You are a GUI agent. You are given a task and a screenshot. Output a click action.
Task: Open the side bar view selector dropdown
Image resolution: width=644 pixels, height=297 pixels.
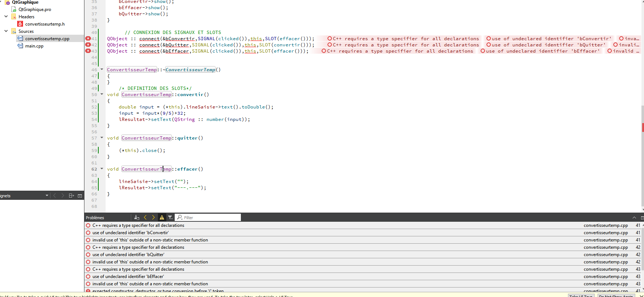pyautogui.click(x=47, y=195)
